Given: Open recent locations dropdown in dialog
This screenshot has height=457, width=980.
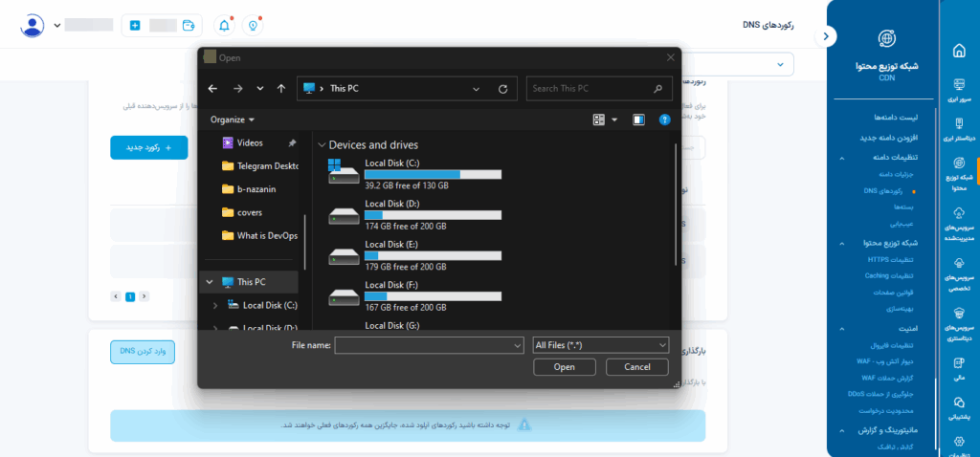Looking at the screenshot, I should coord(260,89).
